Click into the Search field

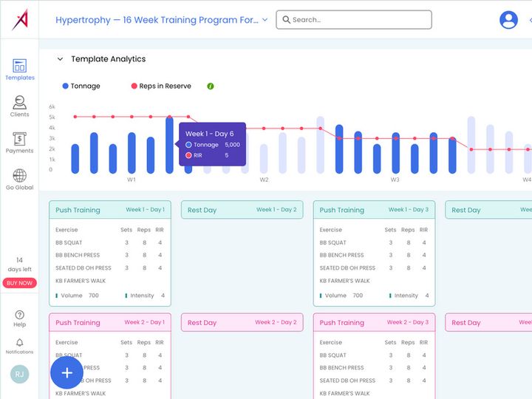(354, 20)
